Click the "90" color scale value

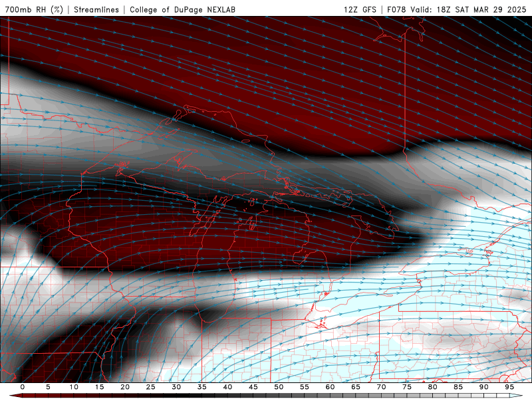click(483, 387)
